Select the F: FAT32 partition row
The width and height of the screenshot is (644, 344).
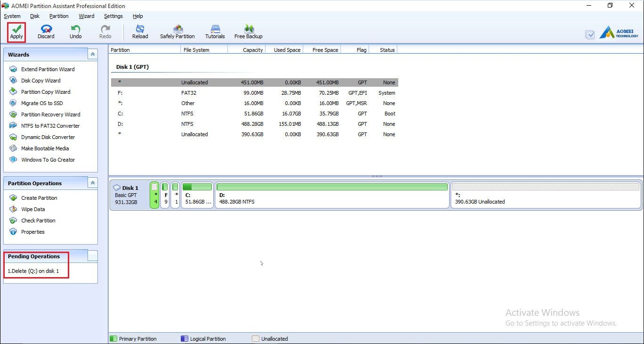(255, 93)
